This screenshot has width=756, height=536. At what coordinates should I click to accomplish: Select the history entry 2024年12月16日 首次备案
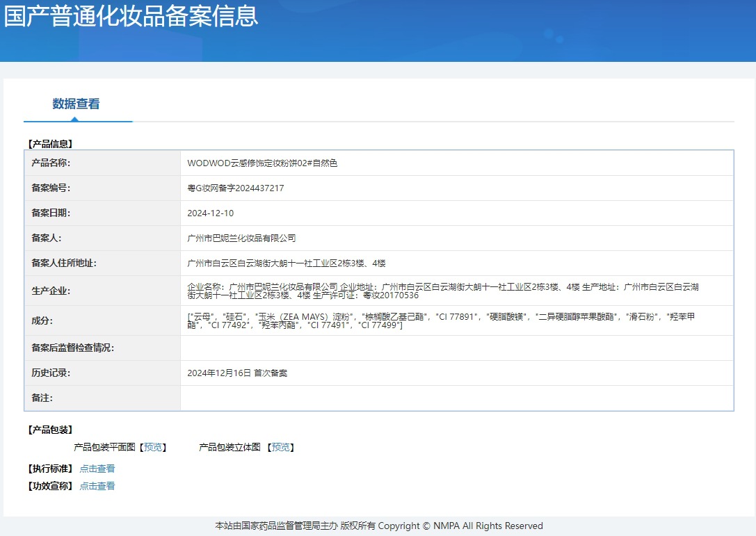click(x=237, y=373)
